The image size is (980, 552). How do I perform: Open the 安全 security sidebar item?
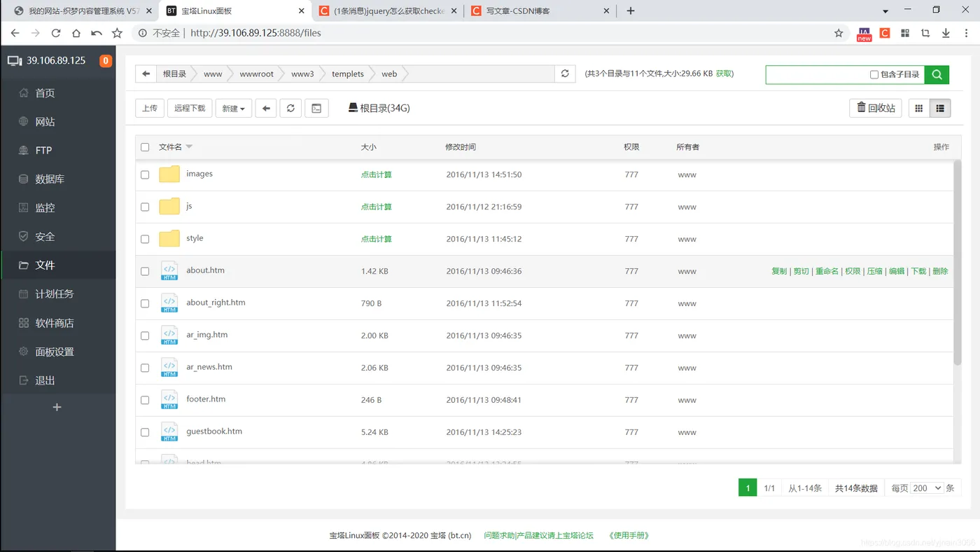57,237
